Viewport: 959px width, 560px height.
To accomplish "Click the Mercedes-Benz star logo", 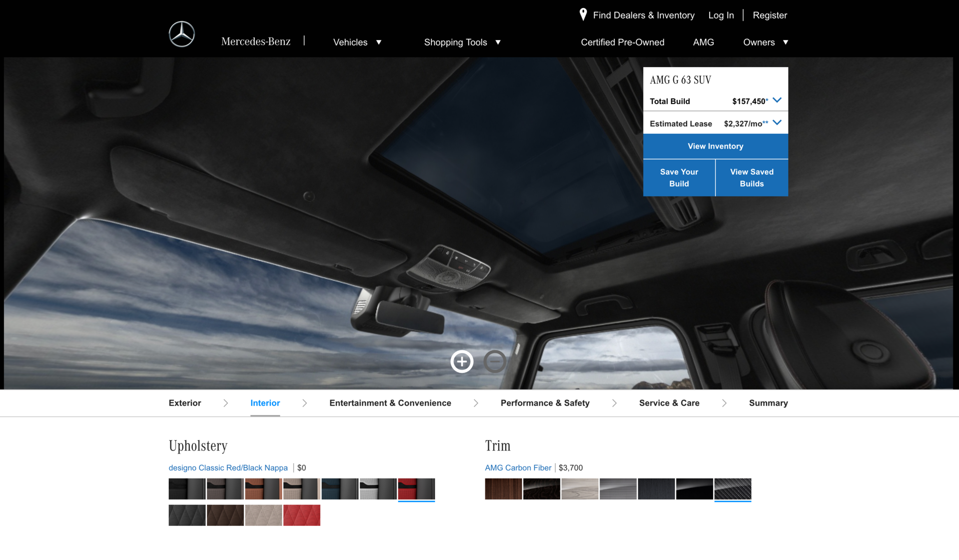I will pos(181,34).
